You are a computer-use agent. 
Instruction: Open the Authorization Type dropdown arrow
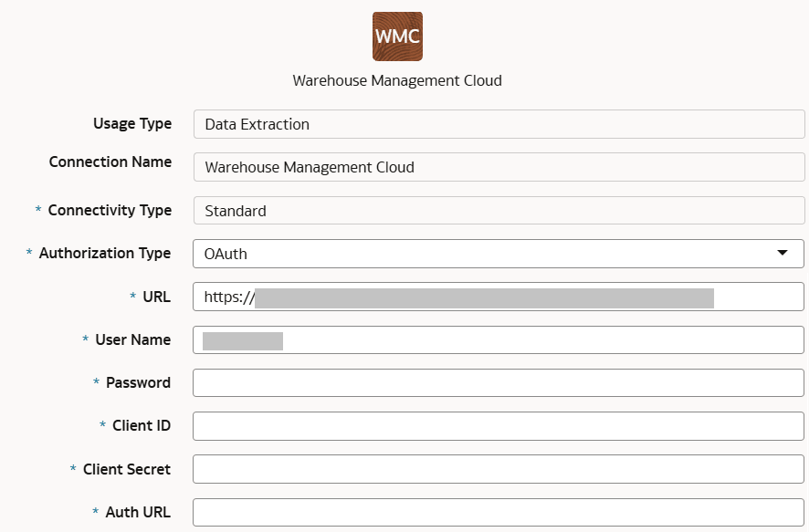(x=783, y=253)
